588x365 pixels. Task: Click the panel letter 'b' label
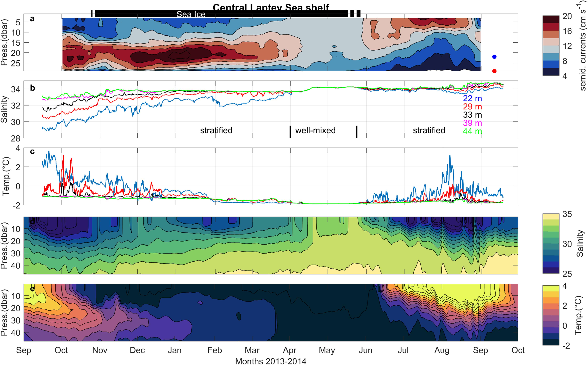pos(33,88)
